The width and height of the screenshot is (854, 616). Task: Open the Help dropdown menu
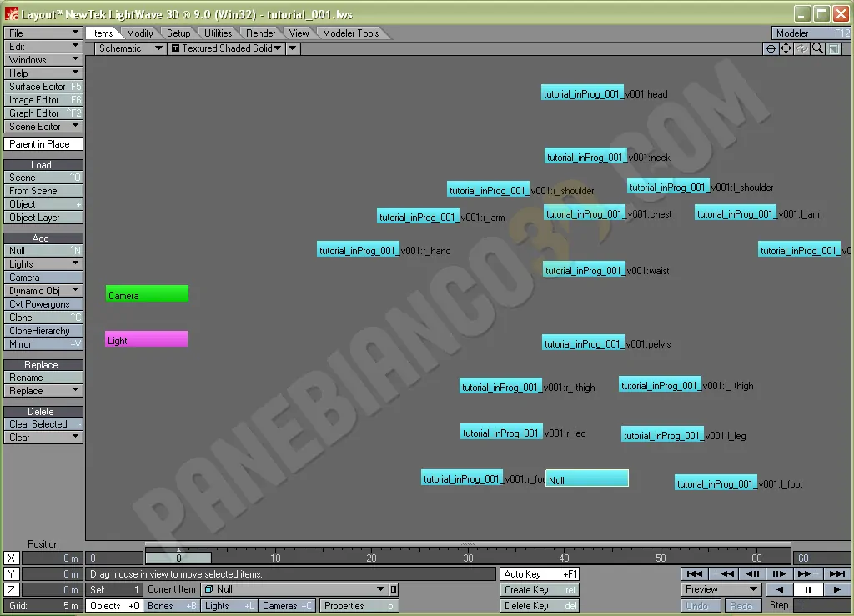coord(43,73)
